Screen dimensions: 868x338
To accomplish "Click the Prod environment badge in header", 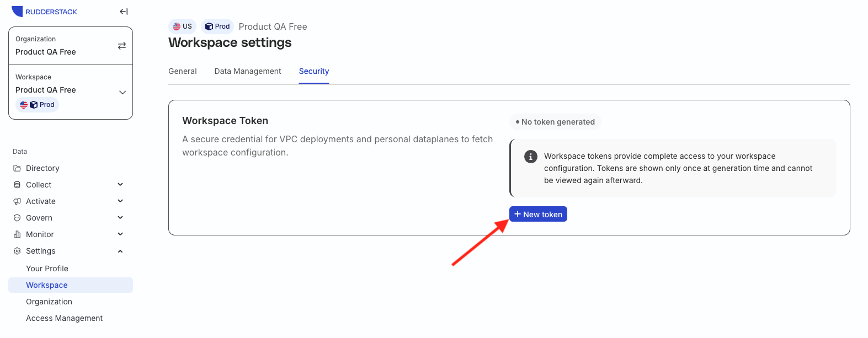I will tap(217, 26).
